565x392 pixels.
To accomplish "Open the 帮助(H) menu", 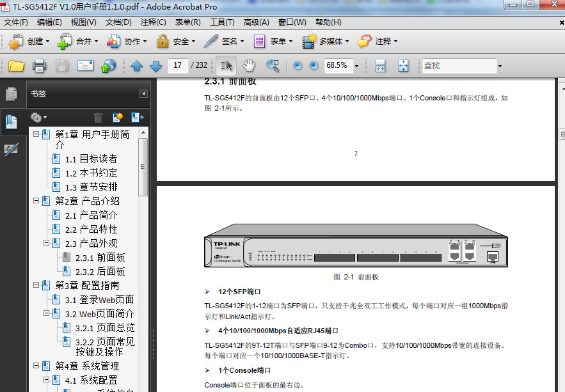I will click(329, 22).
